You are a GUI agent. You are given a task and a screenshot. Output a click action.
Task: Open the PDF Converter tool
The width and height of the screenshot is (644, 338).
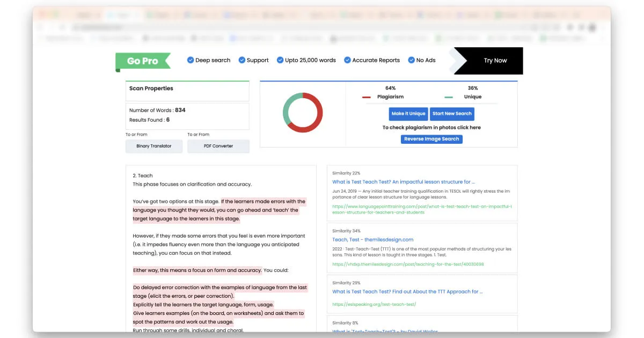218,146
